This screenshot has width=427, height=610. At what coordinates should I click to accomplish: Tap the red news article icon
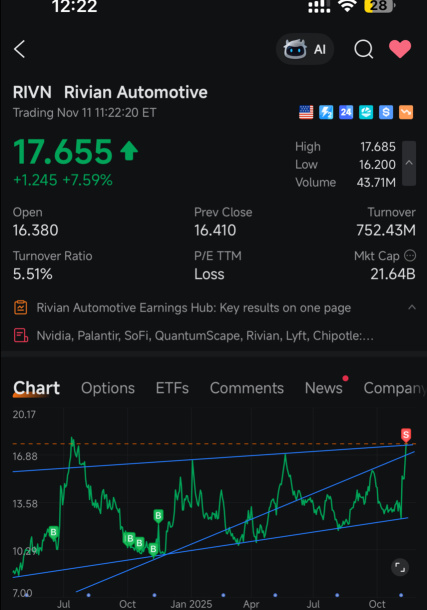[x=21, y=335]
